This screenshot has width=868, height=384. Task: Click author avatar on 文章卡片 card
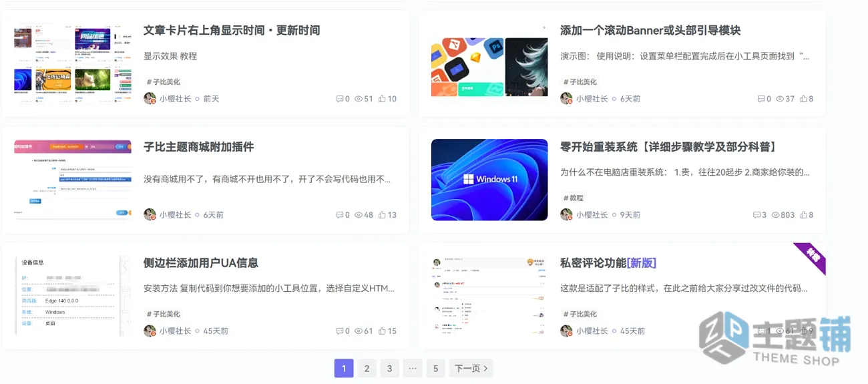pos(150,98)
